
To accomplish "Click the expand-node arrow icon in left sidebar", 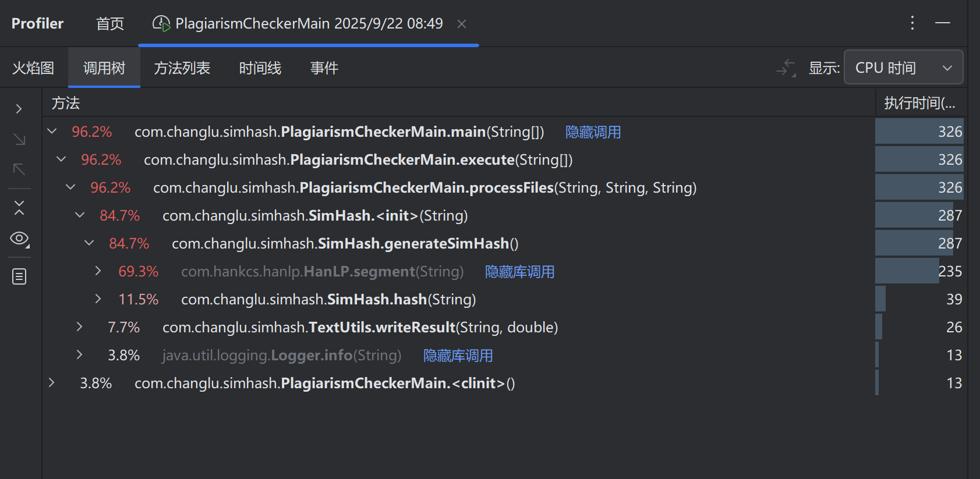I will pos(19,109).
